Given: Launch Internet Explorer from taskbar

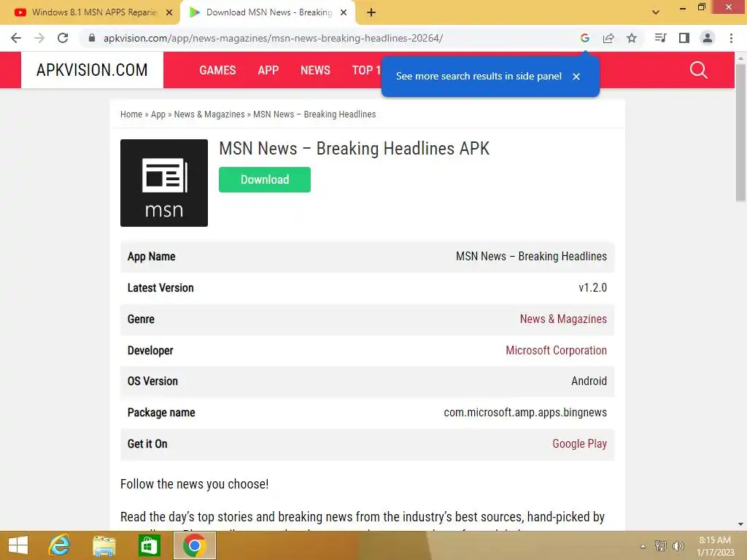Looking at the screenshot, I should pyautogui.click(x=60, y=545).
